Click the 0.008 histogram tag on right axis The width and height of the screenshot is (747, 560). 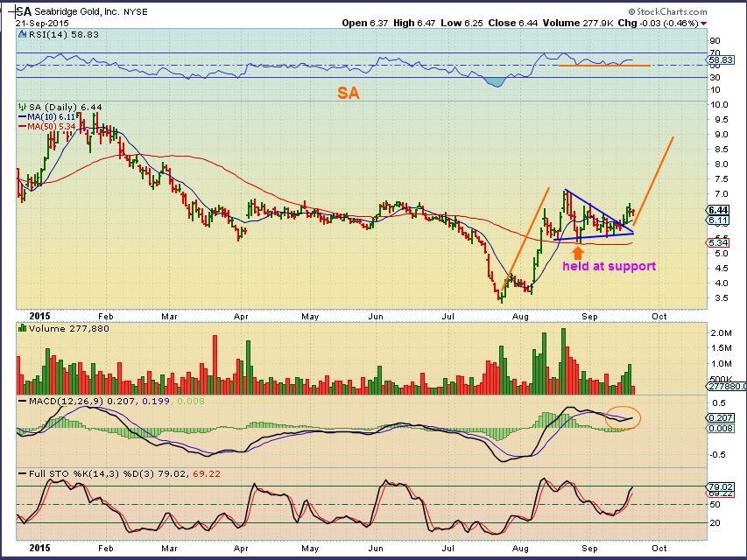(x=721, y=428)
